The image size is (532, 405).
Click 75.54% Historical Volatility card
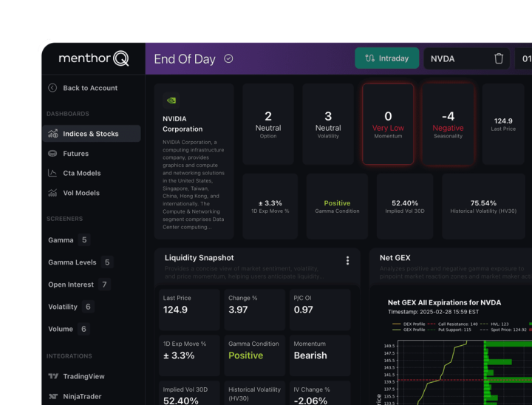click(x=483, y=206)
